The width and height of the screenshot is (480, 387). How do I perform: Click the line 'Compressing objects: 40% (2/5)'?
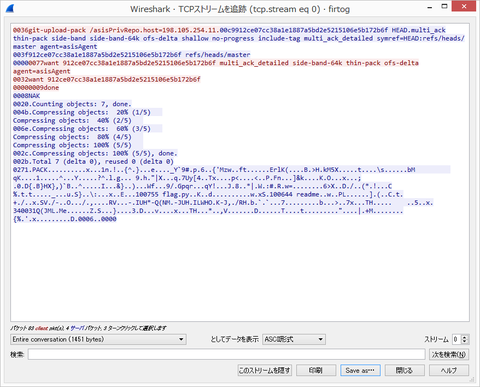[72, 120]
